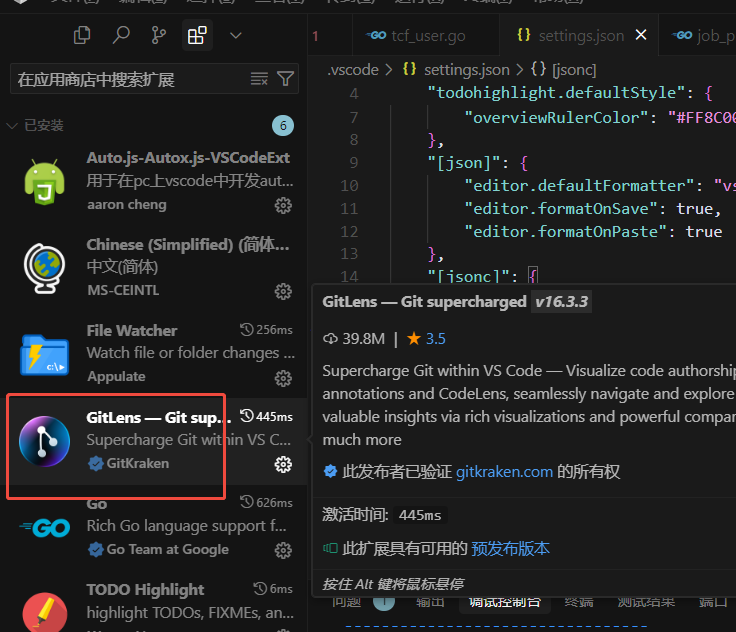Click the 445ms activation time value
This screenshot has width=736, height=632.
[420, 515]
